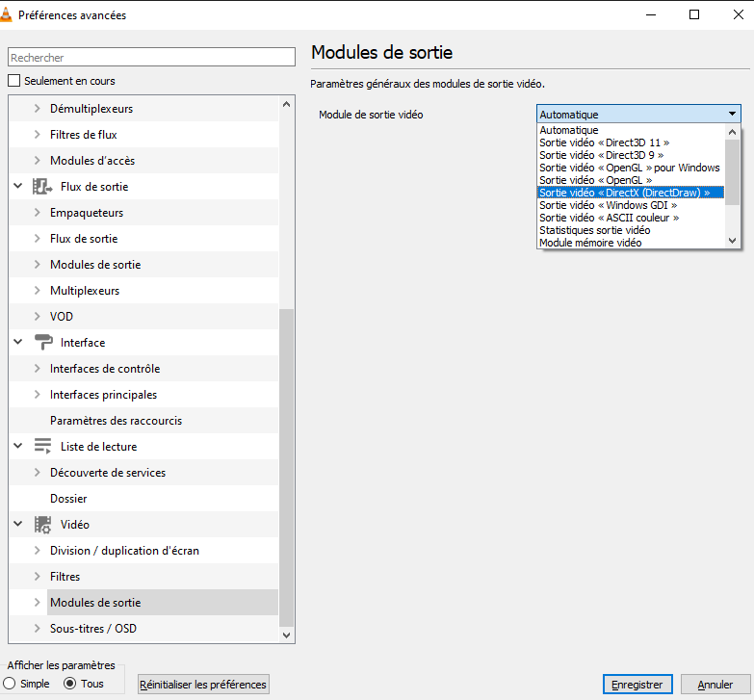Click the Liste de lecture playlist icon
The width and height of the screenshot is (754, 700).
click(x=42, y=446)
